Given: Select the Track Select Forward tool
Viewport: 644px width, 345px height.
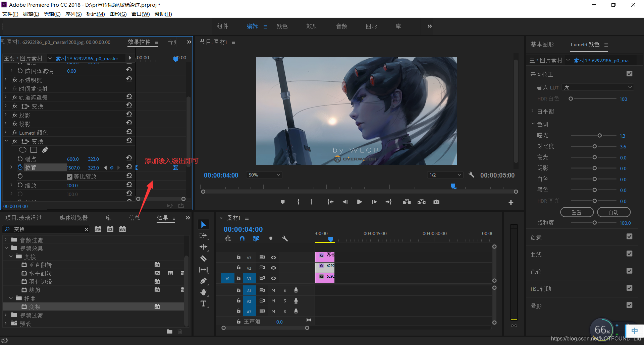Looking at the screenshot, I should [x=203, y=236].
